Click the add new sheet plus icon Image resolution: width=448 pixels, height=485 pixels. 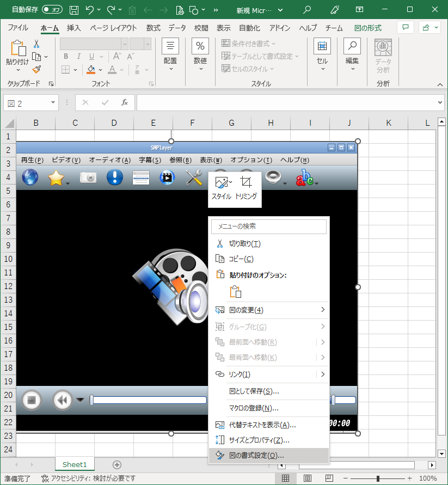(x=117, y=464)
